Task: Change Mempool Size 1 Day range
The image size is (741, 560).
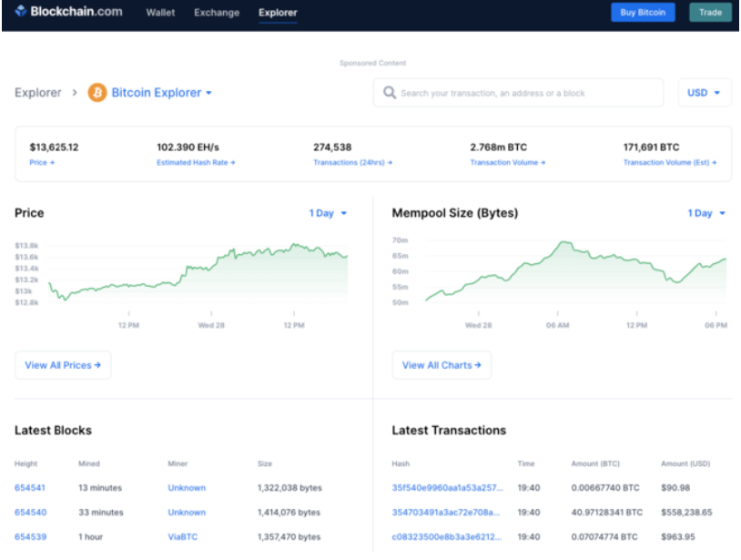Action: tap(706, 213)
